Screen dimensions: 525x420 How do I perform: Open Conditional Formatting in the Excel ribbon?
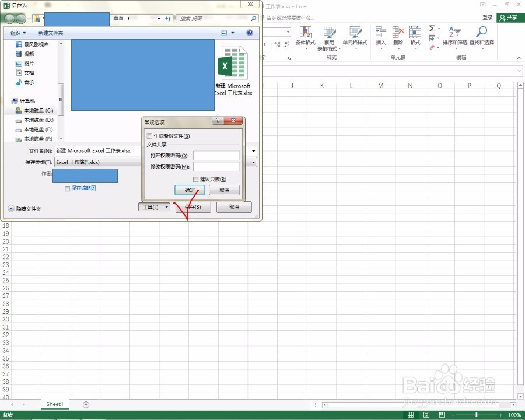[305, 37]
